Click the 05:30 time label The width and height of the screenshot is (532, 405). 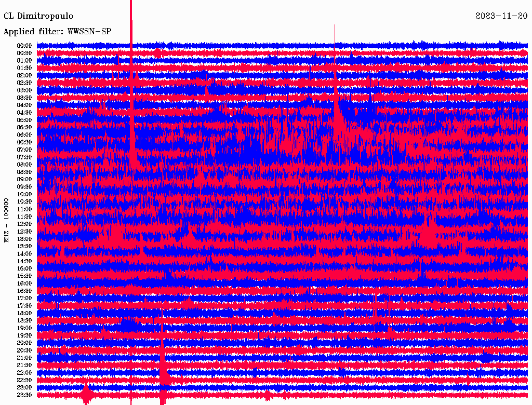[24, 127]
